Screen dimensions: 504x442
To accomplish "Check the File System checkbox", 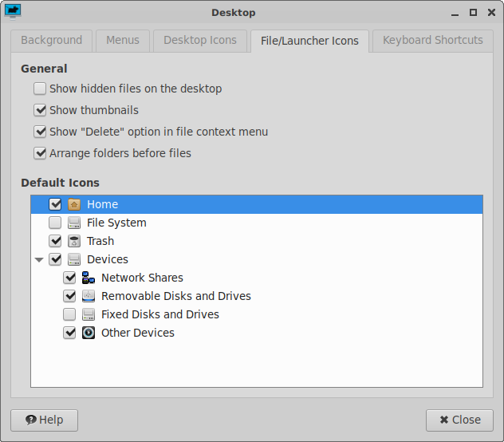I will (55, 223).
